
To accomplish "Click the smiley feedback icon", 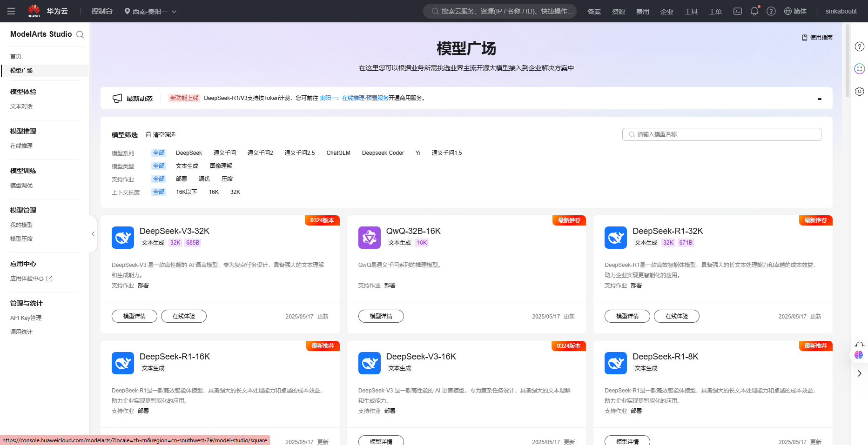I will pyautogui.click(x=860, y=69).
